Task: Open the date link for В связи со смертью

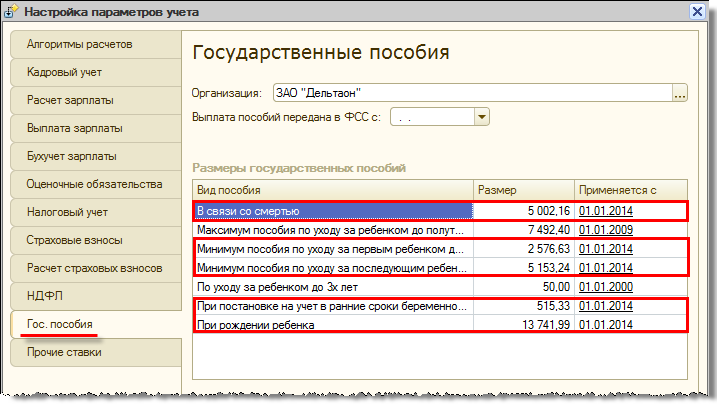Action: pyautogui.click(x=606, y=211)
